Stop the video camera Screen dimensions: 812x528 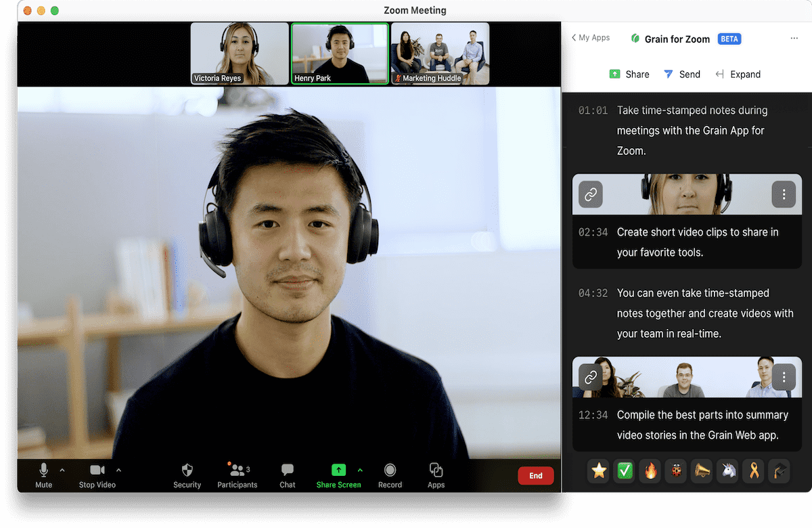[x=97, y=475]
